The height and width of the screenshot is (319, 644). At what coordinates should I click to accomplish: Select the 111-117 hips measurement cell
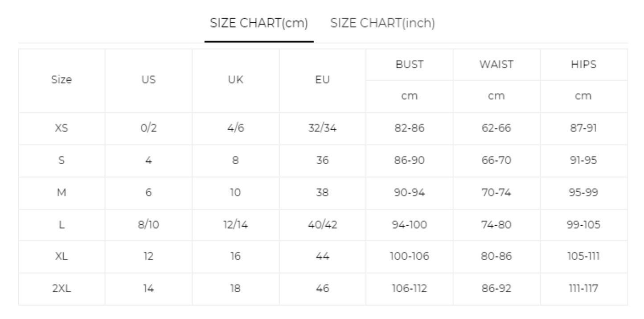[583, 289]
